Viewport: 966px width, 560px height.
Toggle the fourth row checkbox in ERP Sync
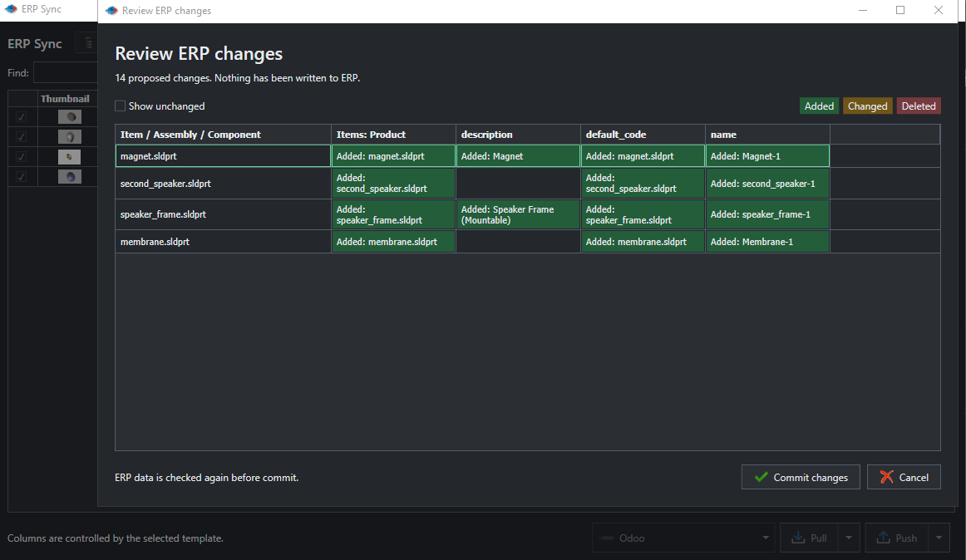click(21, 177)
